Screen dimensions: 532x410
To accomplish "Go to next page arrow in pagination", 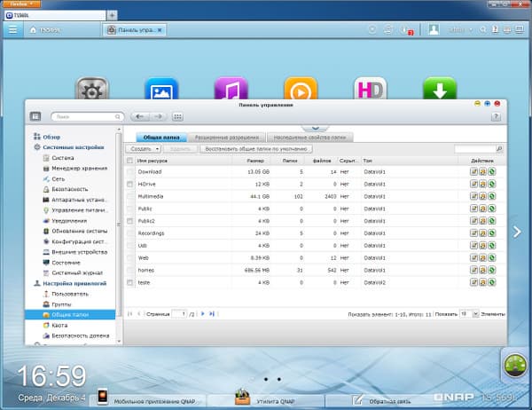I will [202, 313].
